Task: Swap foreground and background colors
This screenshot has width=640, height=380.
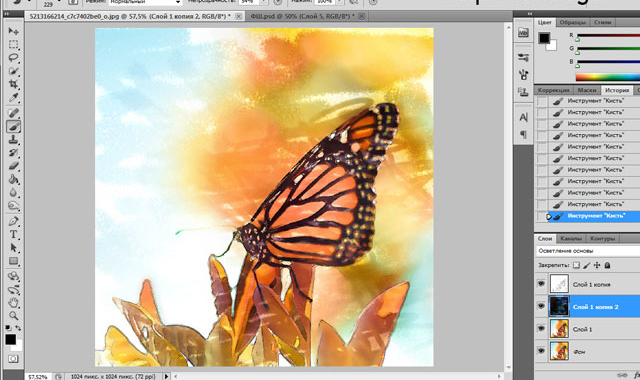Action: (x=18, y=328)
